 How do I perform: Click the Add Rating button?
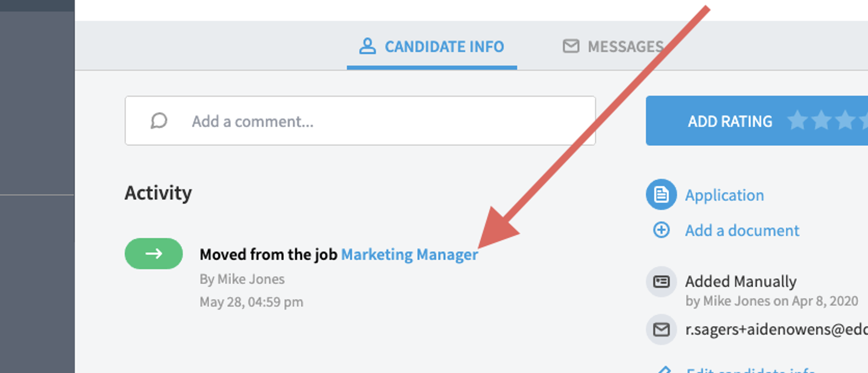pos(757,121)
